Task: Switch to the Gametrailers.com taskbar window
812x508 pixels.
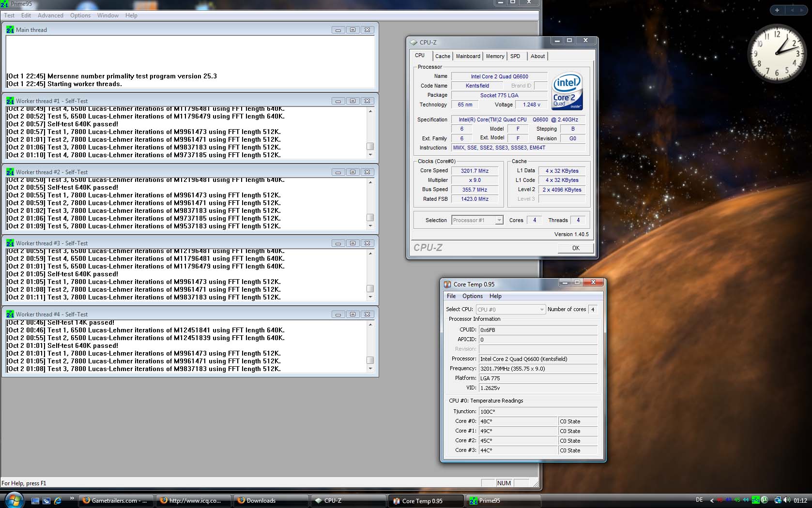Action: click(115, 501)
